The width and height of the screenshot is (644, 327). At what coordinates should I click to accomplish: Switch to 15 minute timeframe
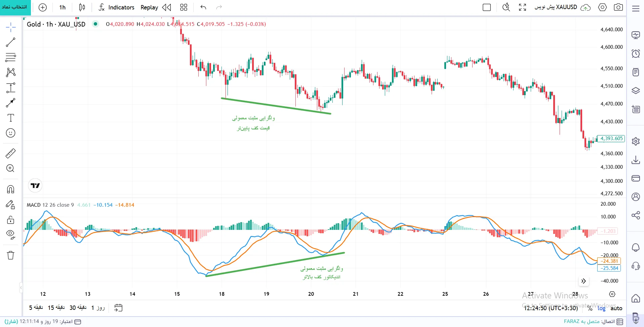point(56,308)
